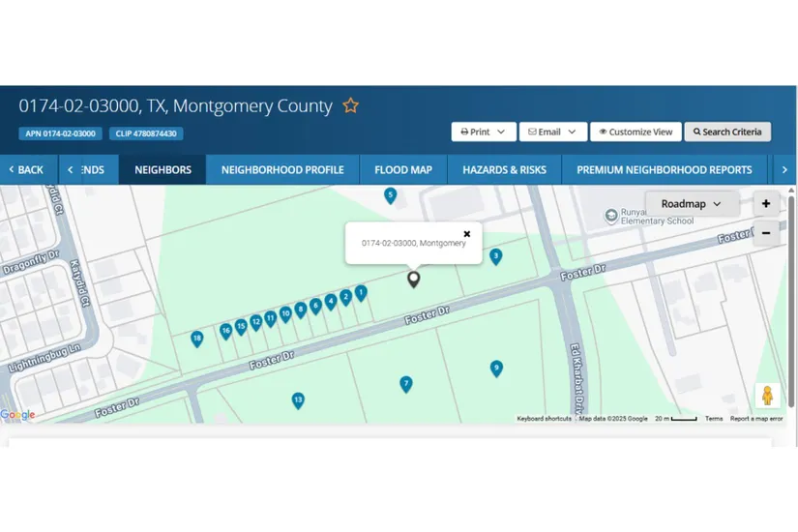
Task: Open the Email dropdown
Action: (x=552, y=132)
